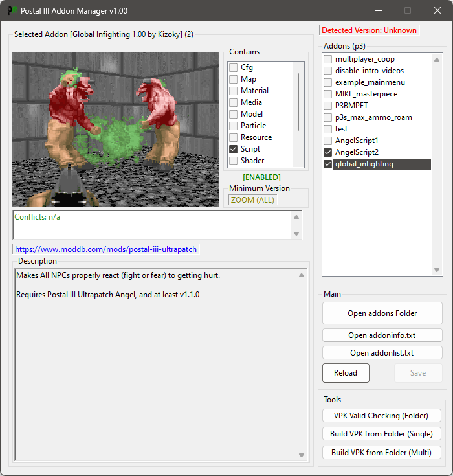The image size is (453, 476).
Task: Select the test addon name
Action: (341, 129)
